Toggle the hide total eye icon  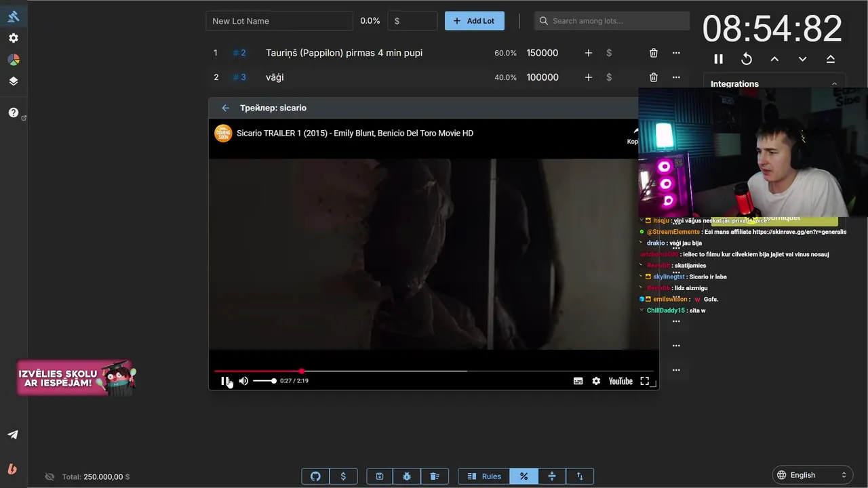click(50, 477)
